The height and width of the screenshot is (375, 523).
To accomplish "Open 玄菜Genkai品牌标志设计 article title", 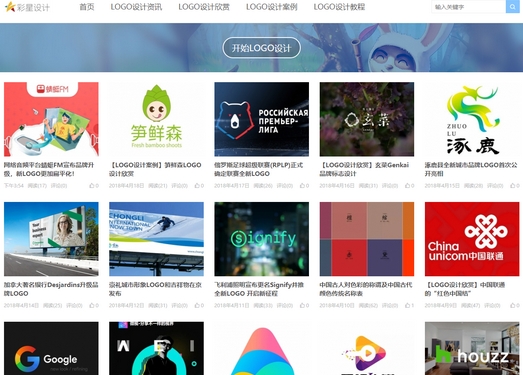I will pyautogui.click(x=364, y=169).
